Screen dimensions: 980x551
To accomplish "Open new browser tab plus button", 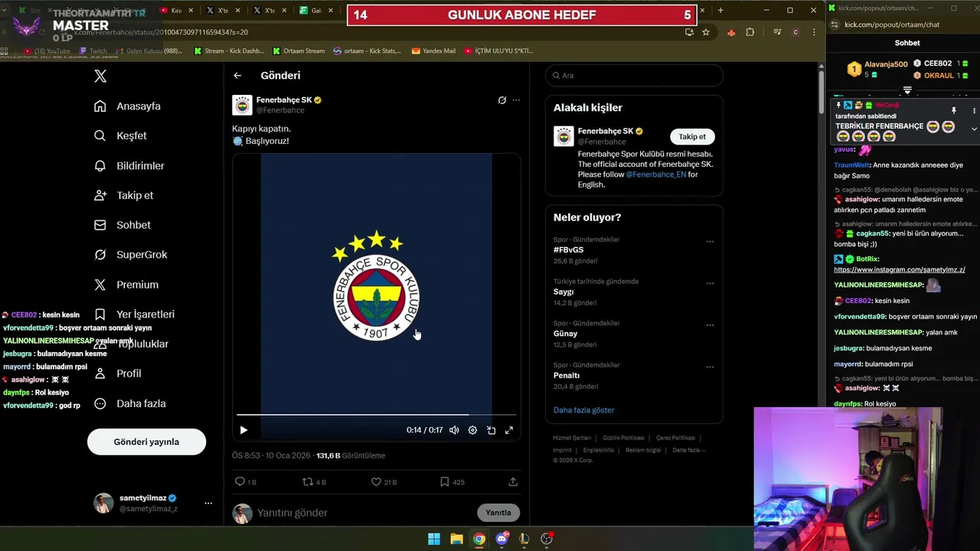I will (720, 11).
